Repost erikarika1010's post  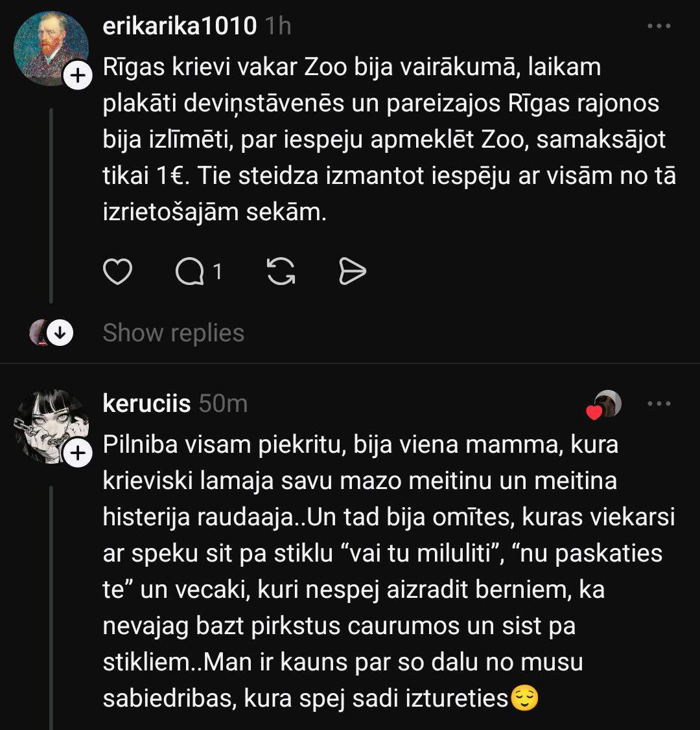click(x=281, y=272)
